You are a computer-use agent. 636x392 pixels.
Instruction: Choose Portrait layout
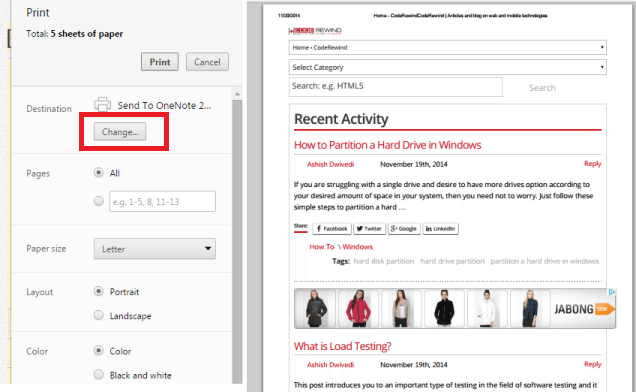(99, 291)
